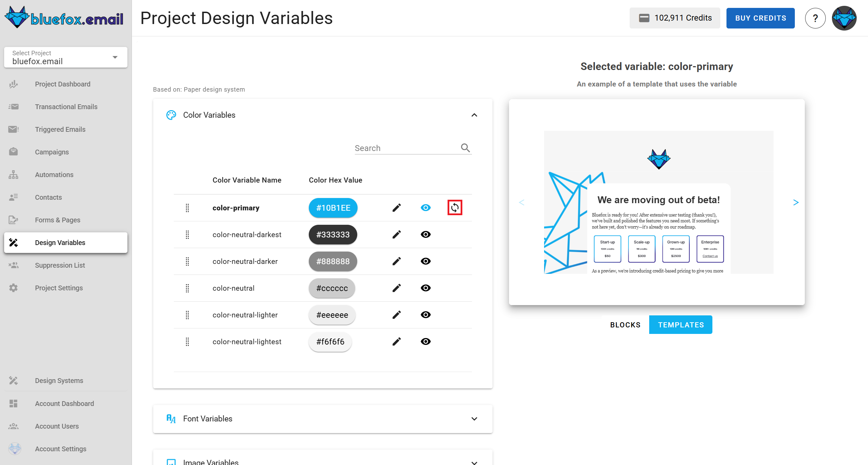Screen dimensions: 868x465
Task: Toggle preview eye for color-primary
Action: point(426,208)
